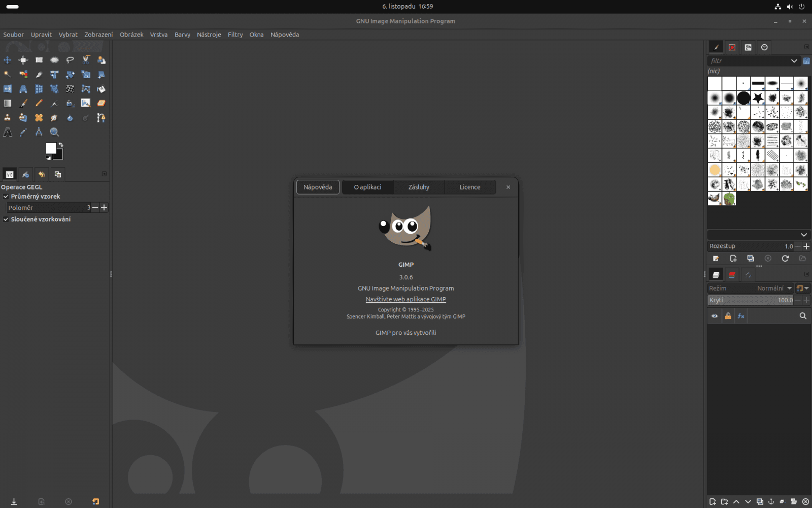Toggle the Průměrný vzorek checkbox
The image size is (812, 508).
point(6,197)
